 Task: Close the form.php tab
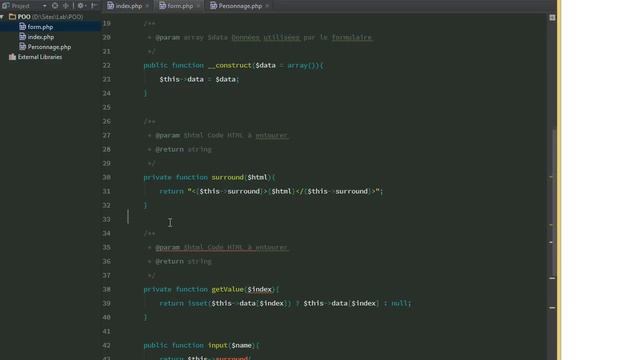[x=198, y=6]
